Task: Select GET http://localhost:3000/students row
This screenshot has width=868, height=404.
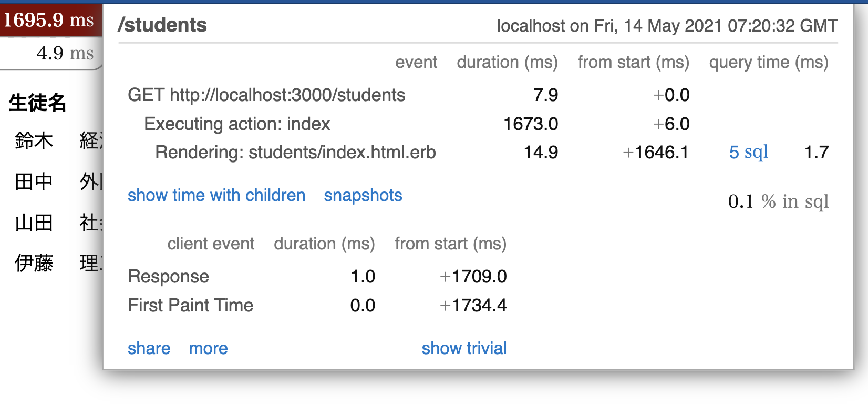Action: (266, 95)
